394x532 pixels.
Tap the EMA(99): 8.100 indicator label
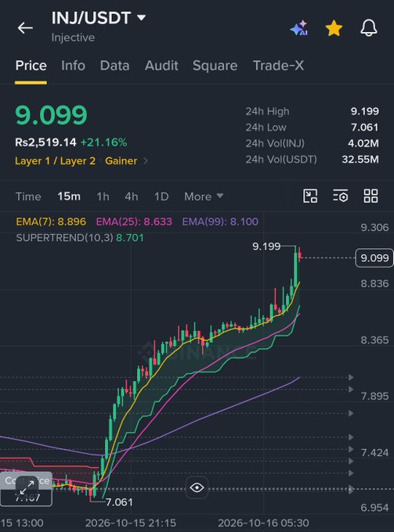pyautogui.click(x=220, y=221)
